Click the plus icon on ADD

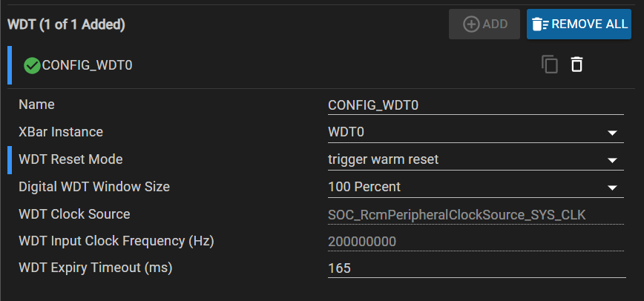point(471,24)
